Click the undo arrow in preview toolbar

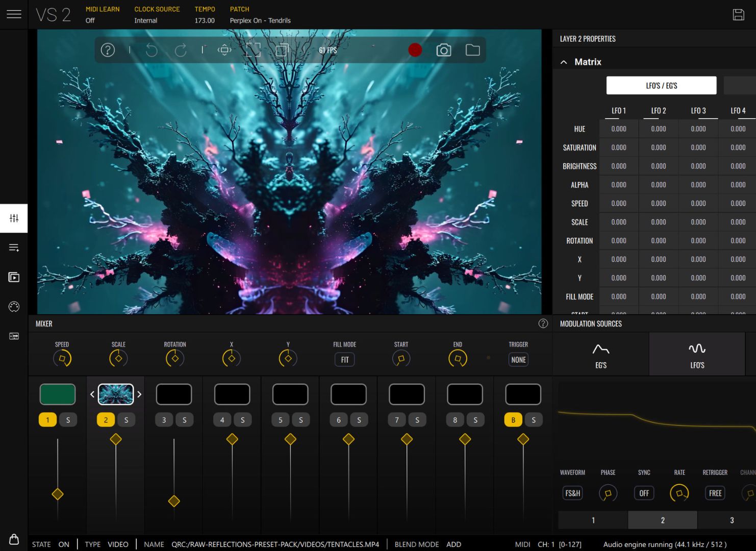tap(152, 50)
